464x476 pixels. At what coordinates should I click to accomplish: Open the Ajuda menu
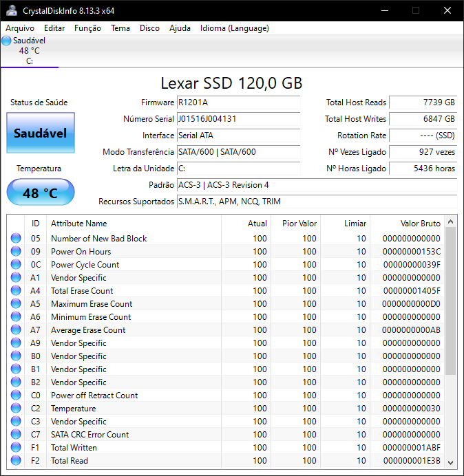point(180,28)
